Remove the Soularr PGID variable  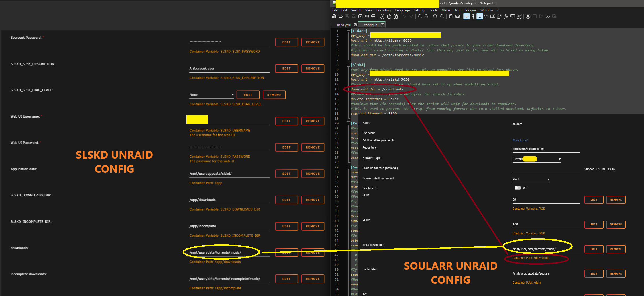(616, 225)
